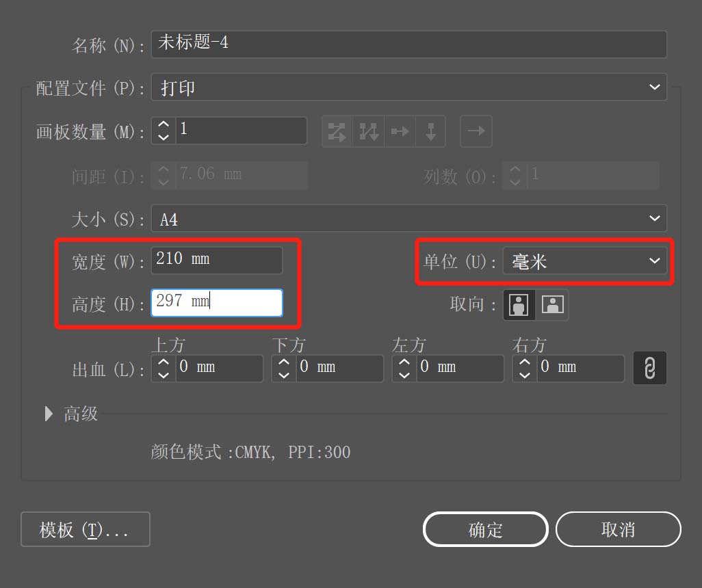This screenshot has height=588, width=702.
Task: Click the arrange by row icon
Action: tap(400, 131)
